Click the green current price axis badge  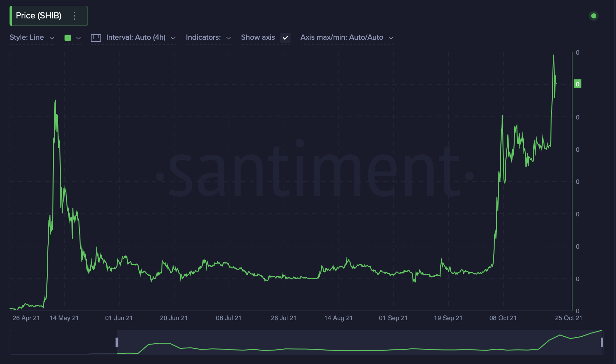(578, 84)
